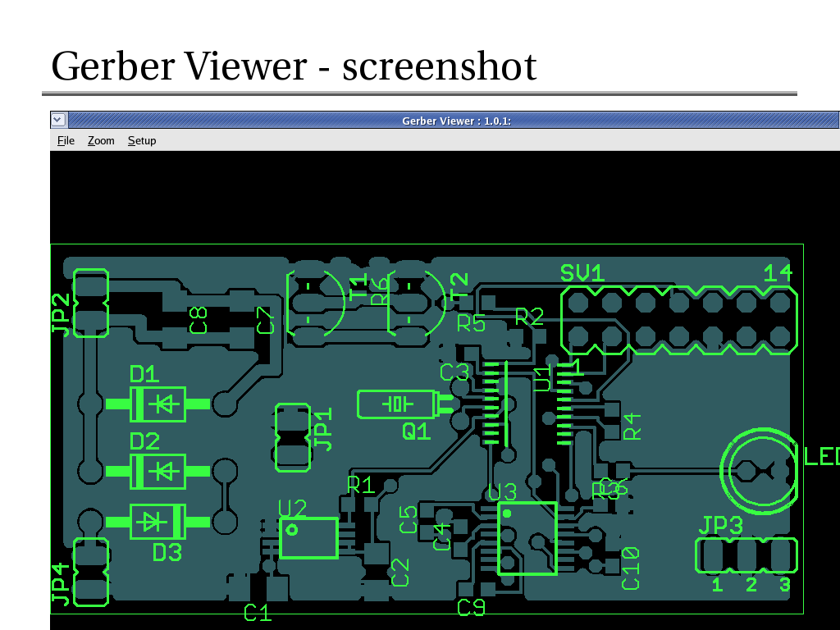
Task: Click the JP4 jumper footprint
Action: [90, 572]
